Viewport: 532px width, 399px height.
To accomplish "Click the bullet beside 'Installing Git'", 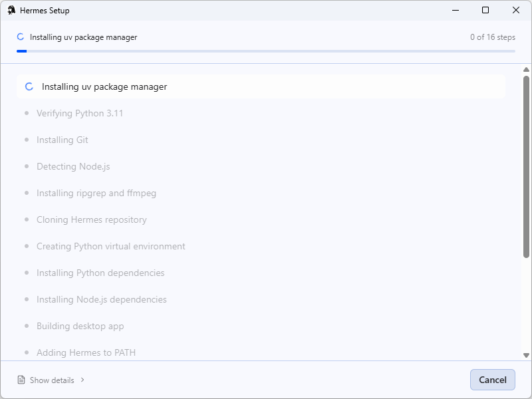I will 27,140.
